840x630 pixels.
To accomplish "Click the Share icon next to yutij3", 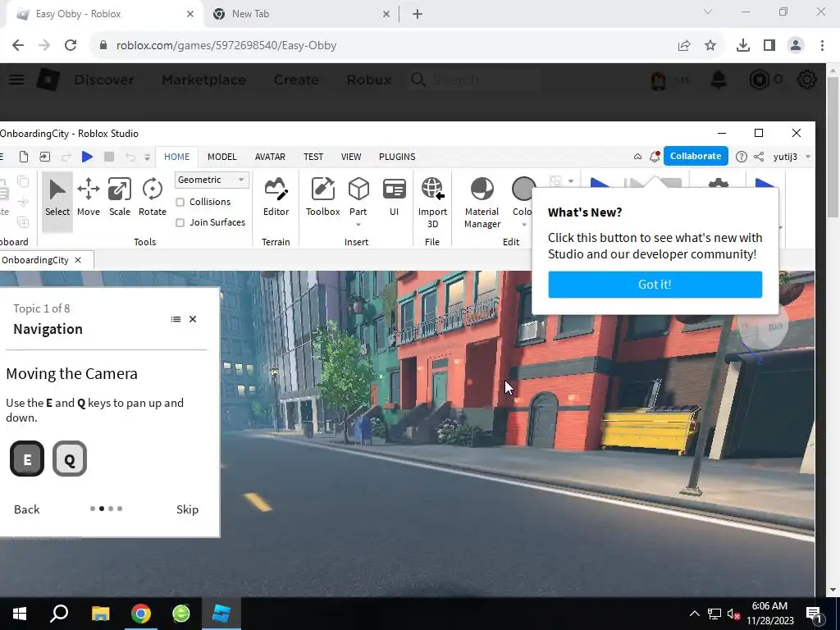I will 759,157.
